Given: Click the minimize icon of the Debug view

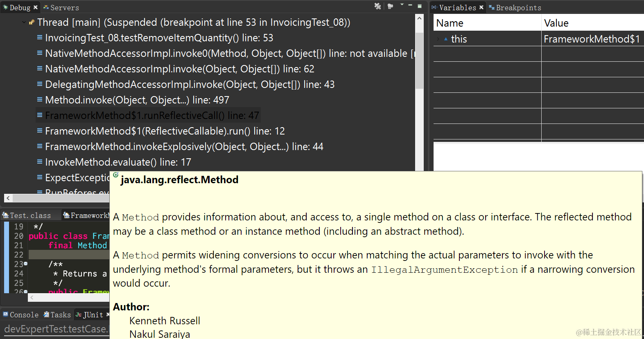Looking at the screenshot, I should 410,6.
